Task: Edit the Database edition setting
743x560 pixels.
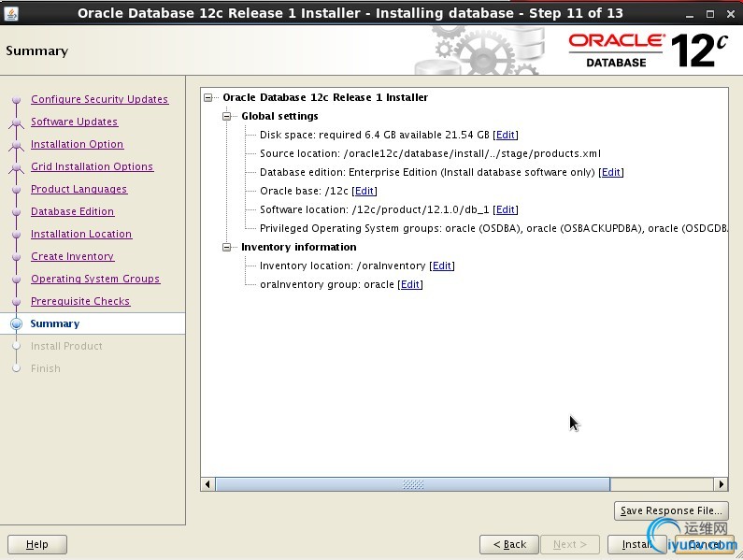Action: click(x=611, y=172)
